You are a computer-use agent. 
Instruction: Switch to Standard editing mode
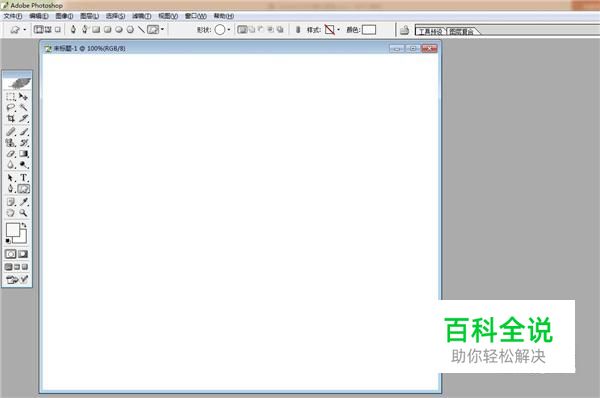(11, 254)
